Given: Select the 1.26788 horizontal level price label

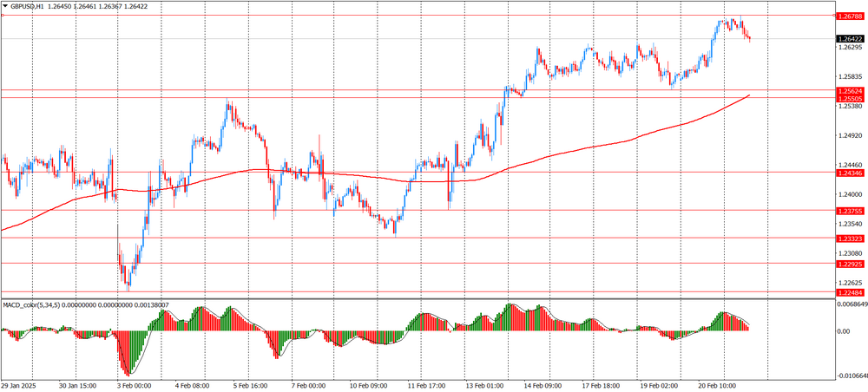Looking at the screenshot, I should tap(850, 16).
